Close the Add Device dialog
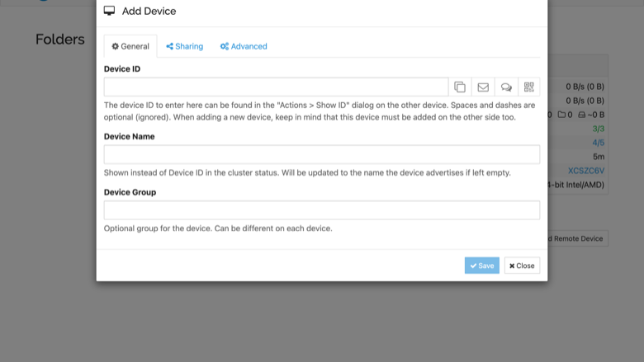Screen dimensions: 644x362 coord(522,266)
